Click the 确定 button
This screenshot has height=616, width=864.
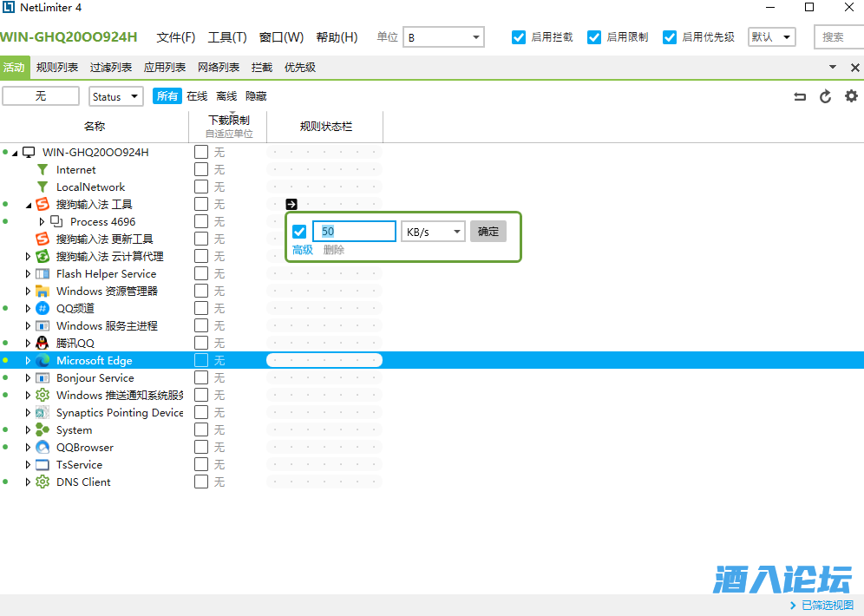(x=488, y=232)
